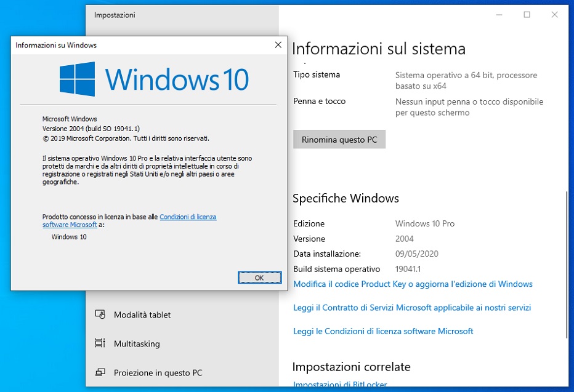Click the Penna e tocco label

[x=319, y=102]
